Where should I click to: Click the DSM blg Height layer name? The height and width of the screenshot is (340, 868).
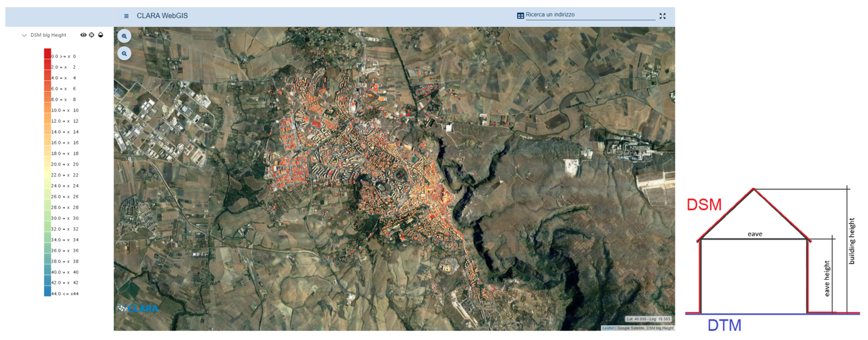48,35
